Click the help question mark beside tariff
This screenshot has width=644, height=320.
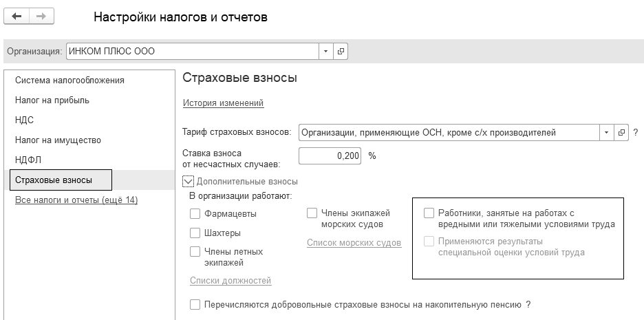point(636,132)
